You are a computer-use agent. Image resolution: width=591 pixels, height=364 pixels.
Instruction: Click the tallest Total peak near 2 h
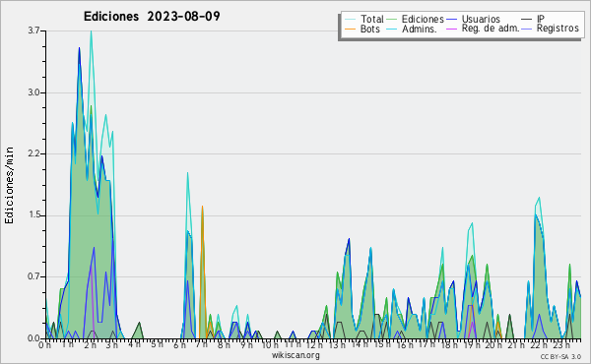(x=91, y=32)
